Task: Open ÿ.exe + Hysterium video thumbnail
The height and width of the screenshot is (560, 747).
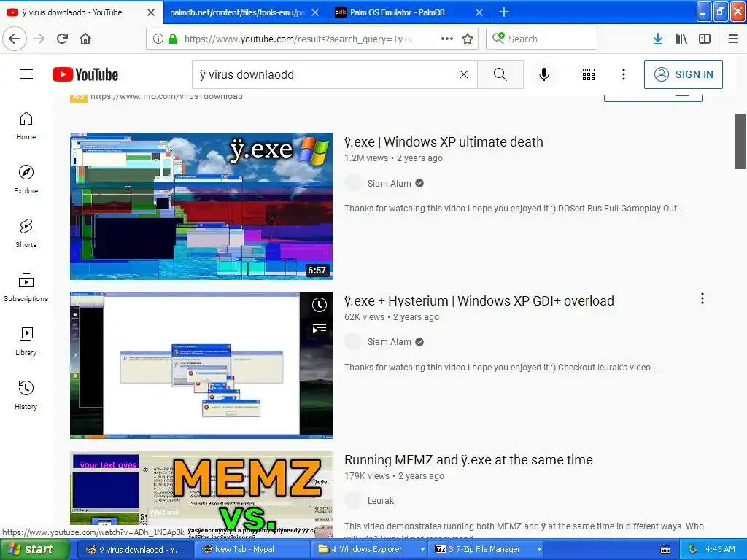Action: pyautogui.click(x=201, y=365)
